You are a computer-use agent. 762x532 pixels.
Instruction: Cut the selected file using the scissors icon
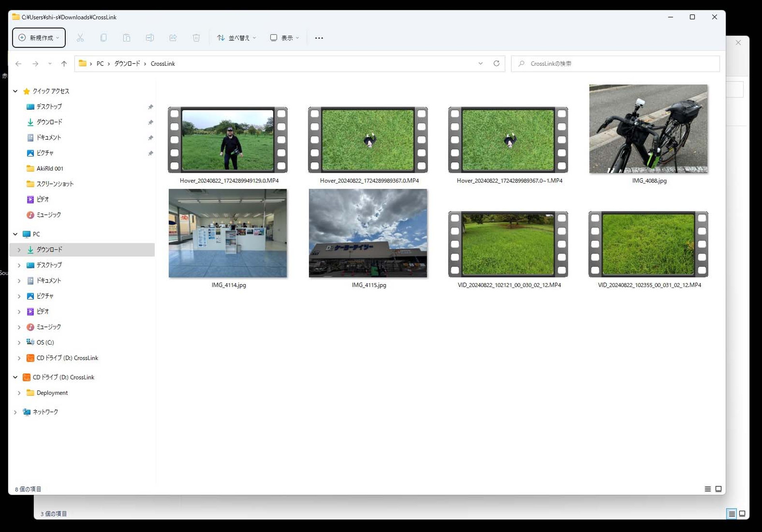click(80, 38)
